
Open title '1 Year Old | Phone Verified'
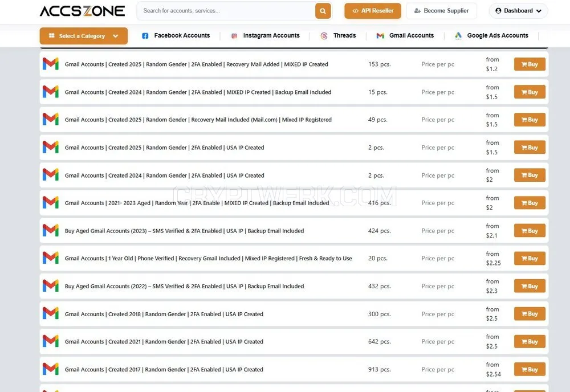coord(208,259)
